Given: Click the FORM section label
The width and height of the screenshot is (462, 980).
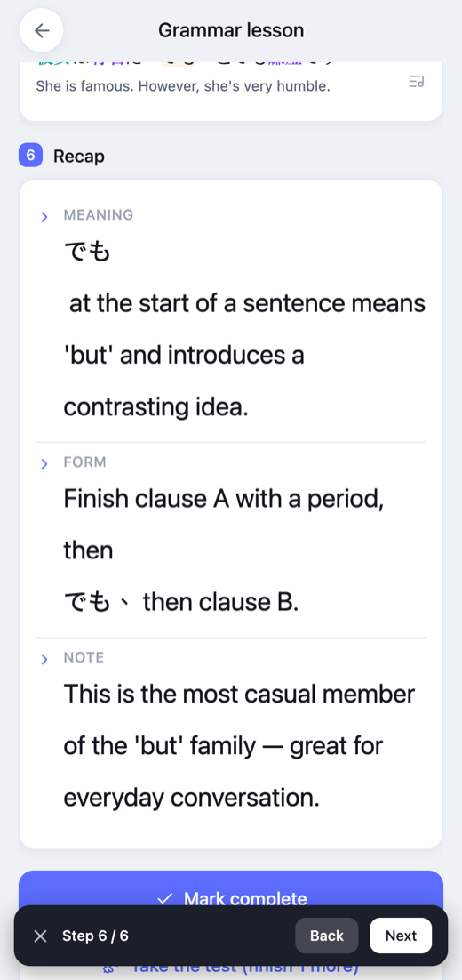Looking at the screenshot, I should pos(85,462).
